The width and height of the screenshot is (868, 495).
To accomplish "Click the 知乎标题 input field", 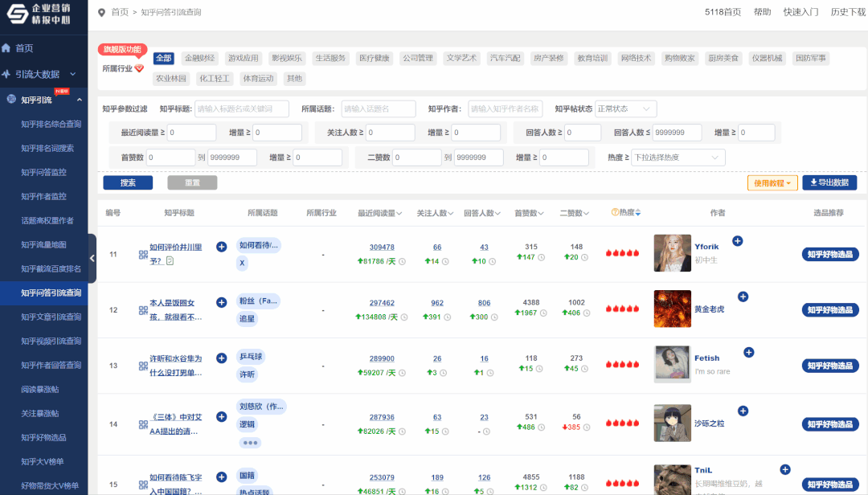I will [242, 109].
